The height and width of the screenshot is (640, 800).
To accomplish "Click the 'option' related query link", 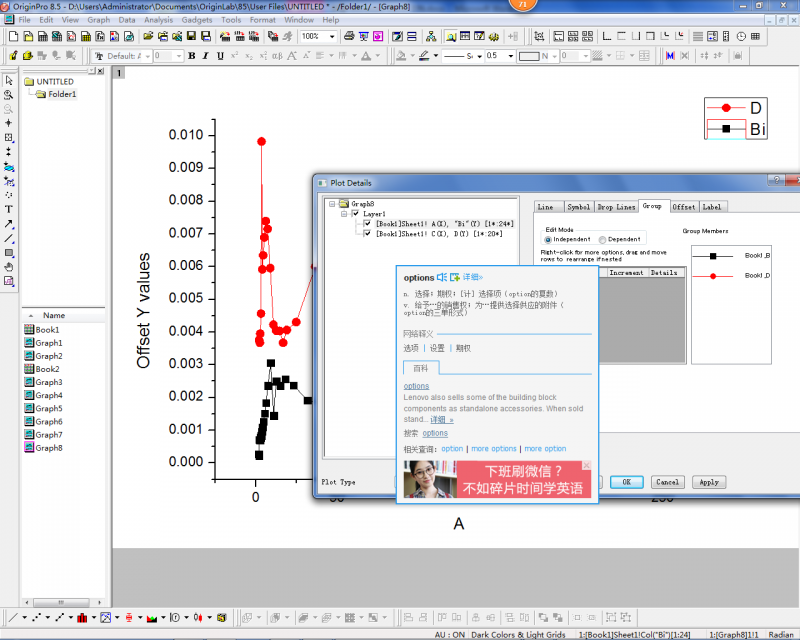I will pos(452,449).
